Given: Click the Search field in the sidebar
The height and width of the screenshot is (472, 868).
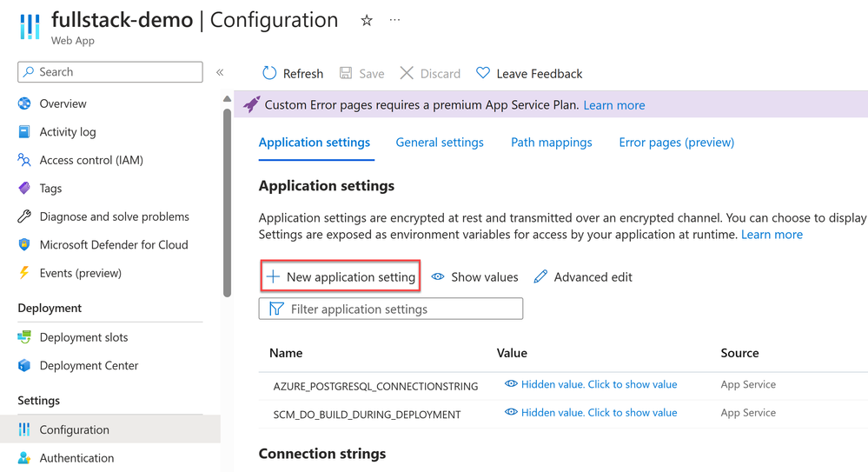Looking at the screenshot, I should (x=110, y=72).
